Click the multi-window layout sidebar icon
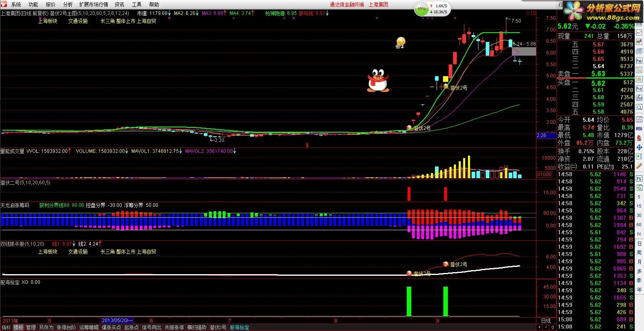The image size is (644, 331). (x=639, y=52)
